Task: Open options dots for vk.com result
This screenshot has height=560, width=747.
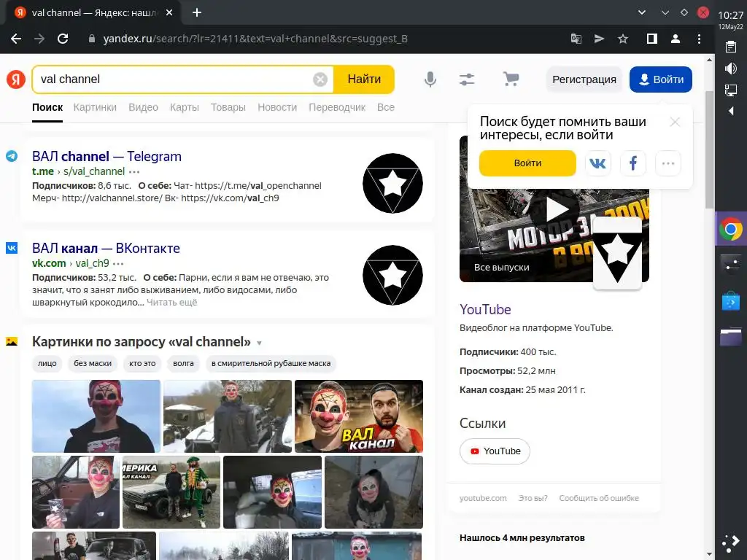Action: coord(118,264)
